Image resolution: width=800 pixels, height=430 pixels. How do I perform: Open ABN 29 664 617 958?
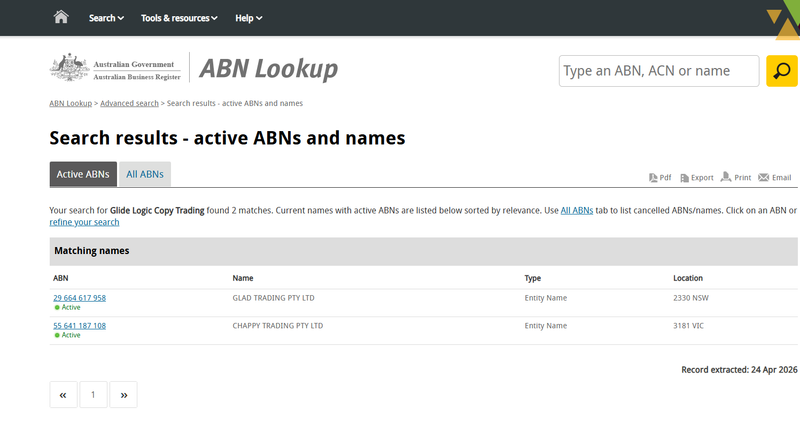point(80,298)
